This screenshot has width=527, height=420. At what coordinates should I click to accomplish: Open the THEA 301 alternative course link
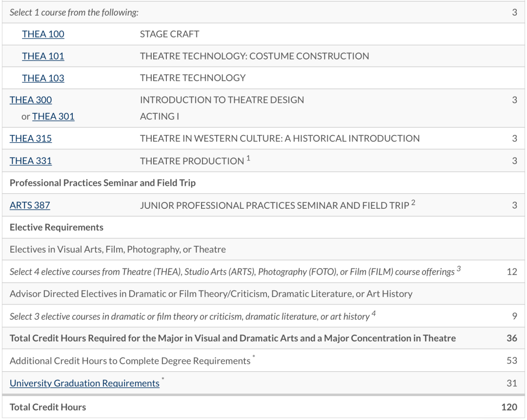pos(53,117)
